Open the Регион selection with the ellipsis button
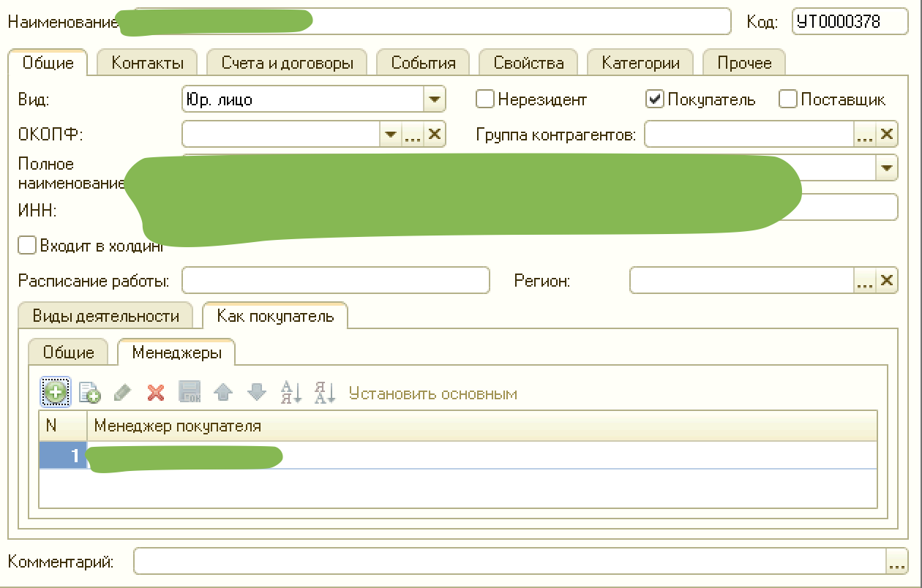 coord(864,280)
